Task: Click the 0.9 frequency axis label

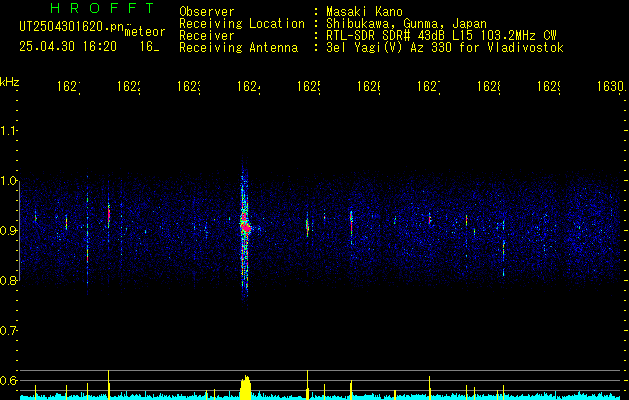Action: 8,230
